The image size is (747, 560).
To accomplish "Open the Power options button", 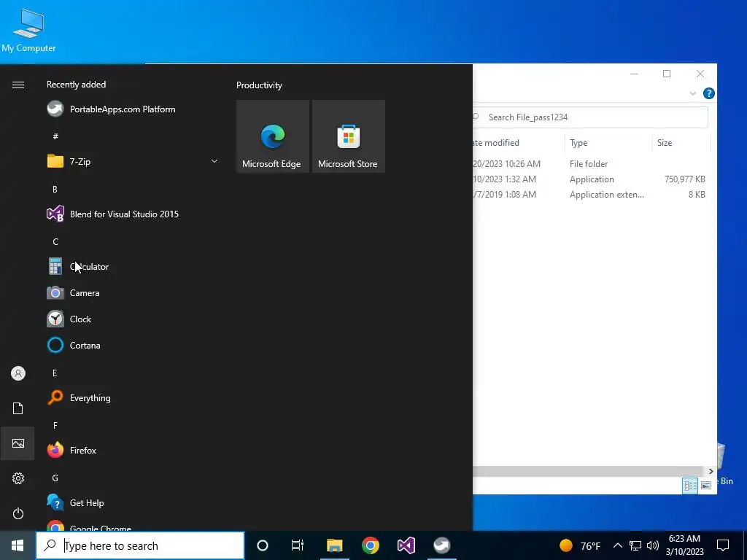I will tap(18, 513).
